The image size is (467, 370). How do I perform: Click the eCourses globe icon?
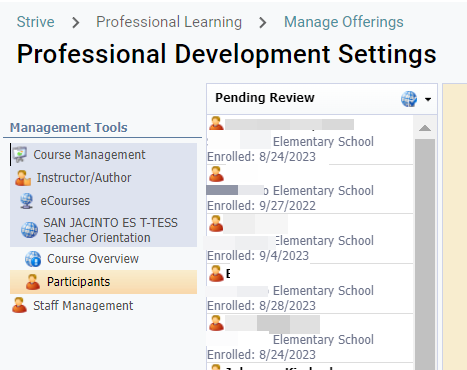[x=27, y=201]
